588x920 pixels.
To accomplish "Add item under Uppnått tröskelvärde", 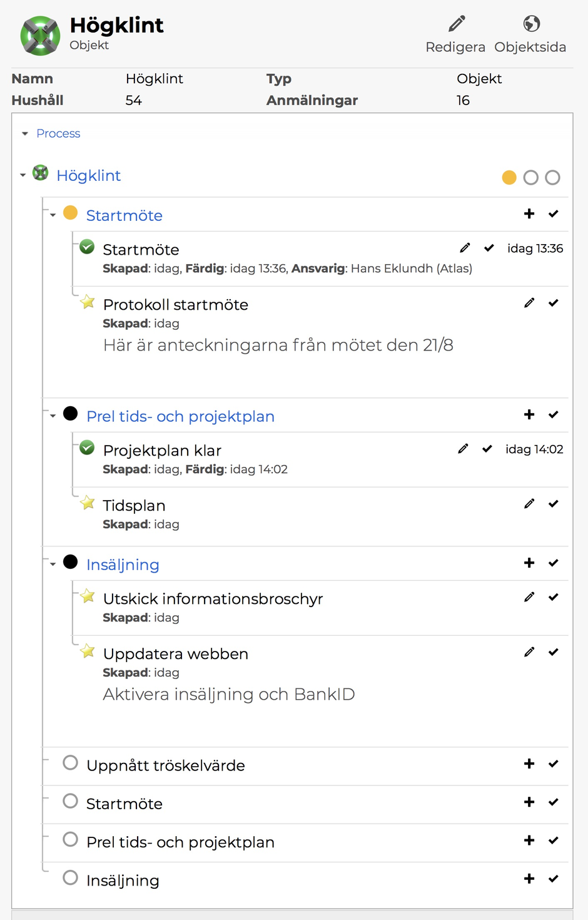I will [x=529, y=764].
